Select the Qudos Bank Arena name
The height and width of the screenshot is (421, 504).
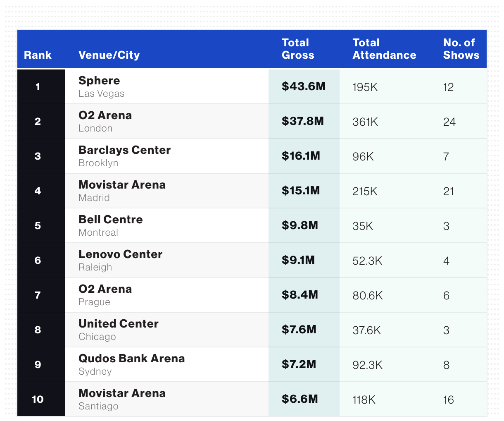point(131,359)
